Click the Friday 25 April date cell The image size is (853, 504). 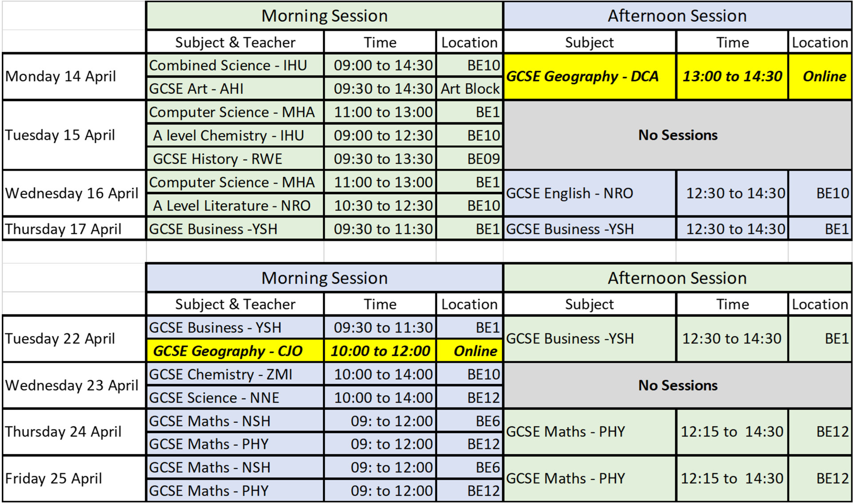point(74,479)
